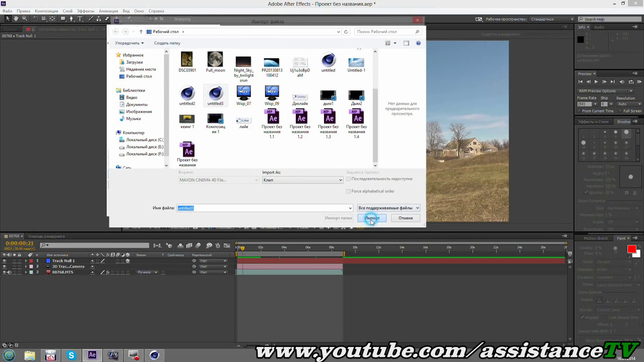Select untitled3 Cinema 4D file

tap(215, 96)
